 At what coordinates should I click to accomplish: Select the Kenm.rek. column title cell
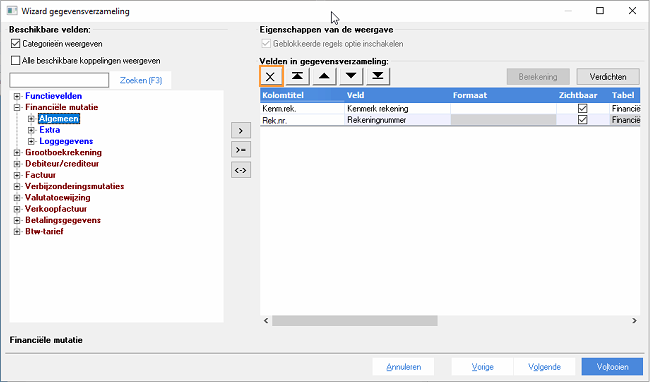(x=303, y=109)
